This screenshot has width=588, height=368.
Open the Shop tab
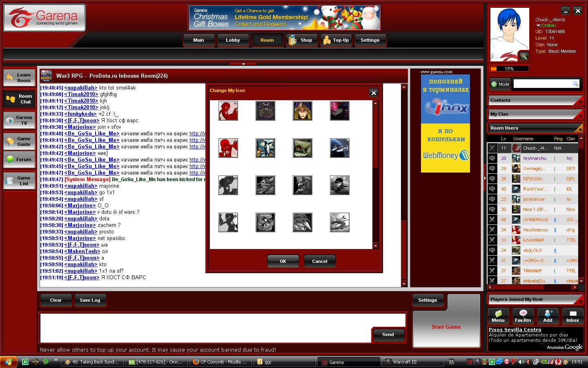point(301,40)
